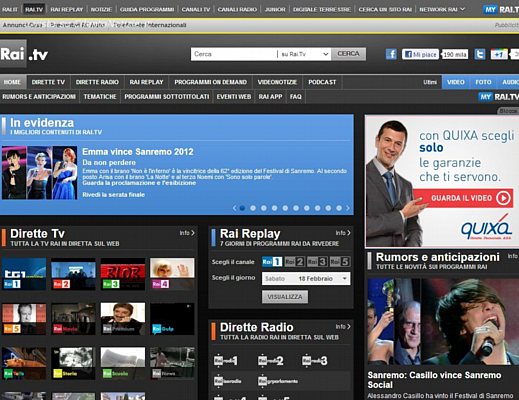The image size is (519, 400).
Task: Open the day dropdown showing 18 Febbraio
Action: [306, 279]
